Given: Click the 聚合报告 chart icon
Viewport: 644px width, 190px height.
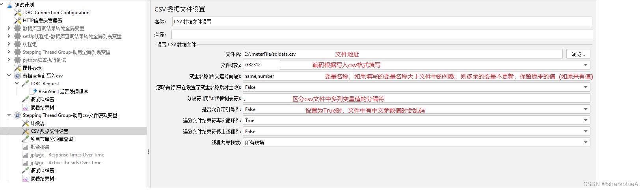Looking at the screenshot, I should click(x=26, y=147).
